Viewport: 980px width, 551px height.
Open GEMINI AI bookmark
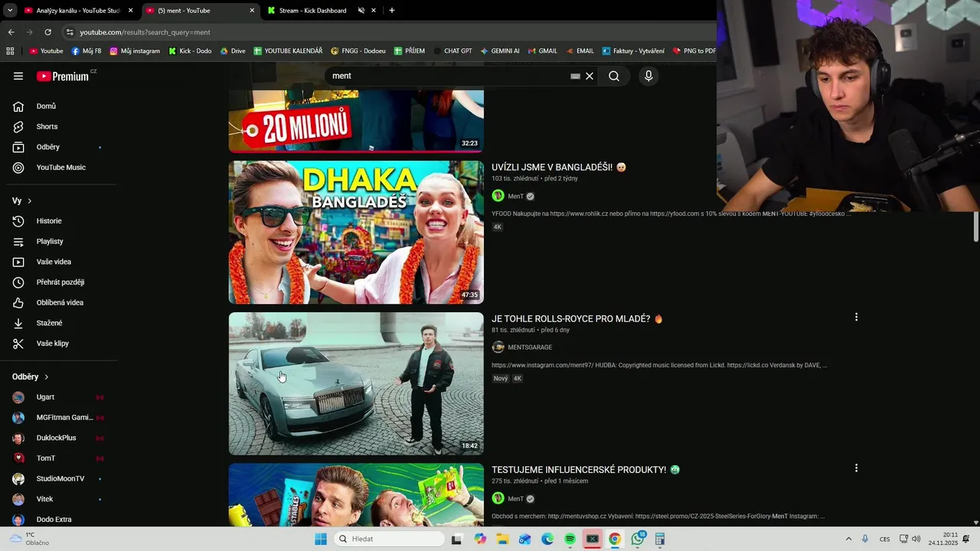[499, 51]
